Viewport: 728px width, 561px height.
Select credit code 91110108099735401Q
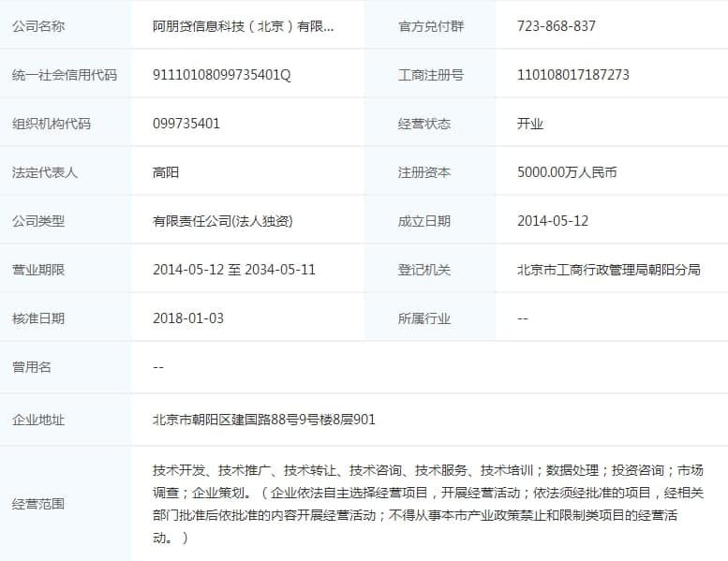point(222,75)
